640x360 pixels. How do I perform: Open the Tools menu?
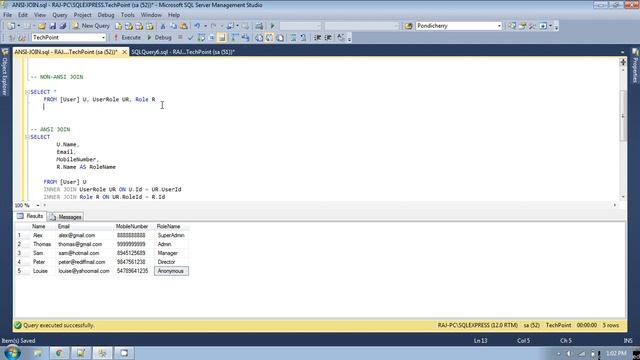pos(127,15)
